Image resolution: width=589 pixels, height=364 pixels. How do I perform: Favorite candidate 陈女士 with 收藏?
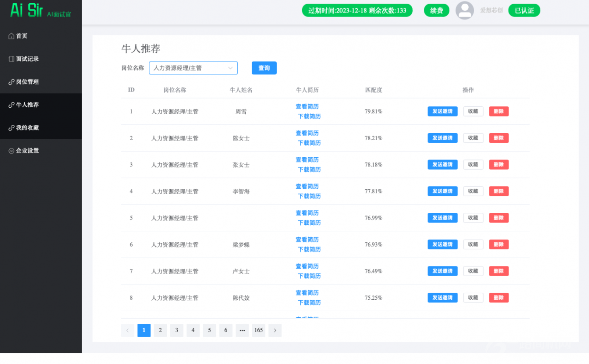473,138
